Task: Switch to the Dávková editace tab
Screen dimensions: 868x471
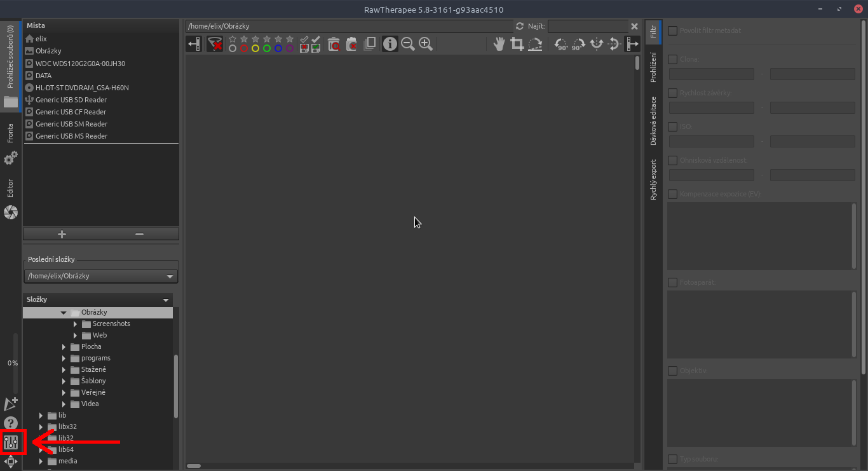Action: (x=653, y=121)
